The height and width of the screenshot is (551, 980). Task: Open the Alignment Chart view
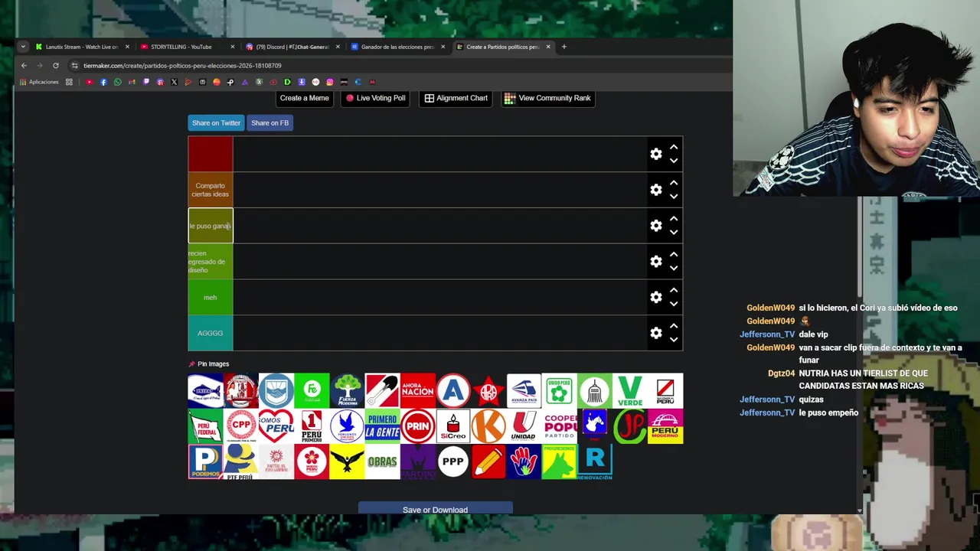pos(456,98)
